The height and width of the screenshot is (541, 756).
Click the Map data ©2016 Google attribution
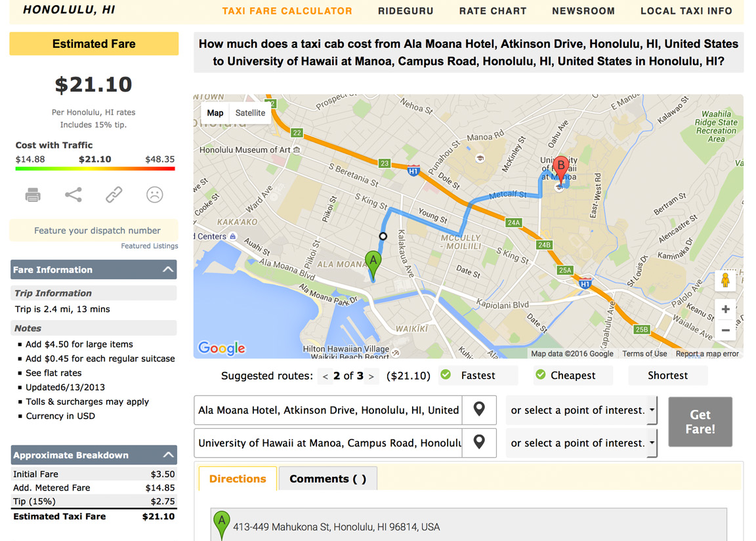(x=572, y=353)
